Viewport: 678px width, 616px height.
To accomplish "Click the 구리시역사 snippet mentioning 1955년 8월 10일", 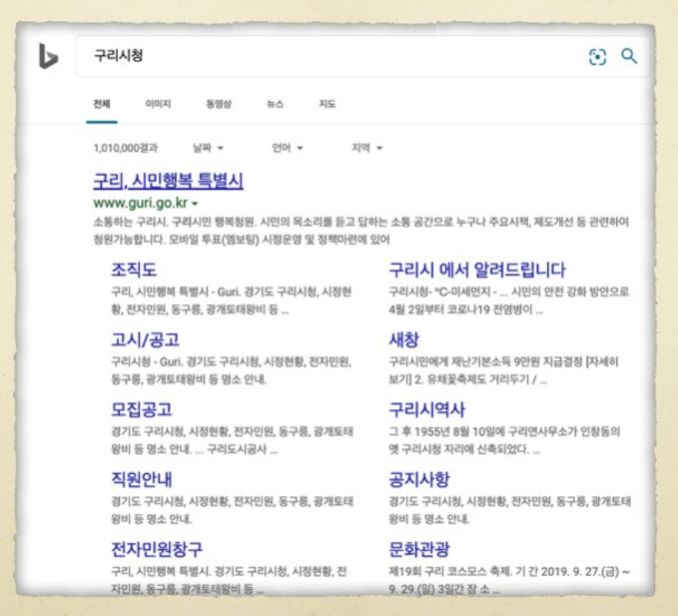I will pyautogui.click(x=504, y=440).
